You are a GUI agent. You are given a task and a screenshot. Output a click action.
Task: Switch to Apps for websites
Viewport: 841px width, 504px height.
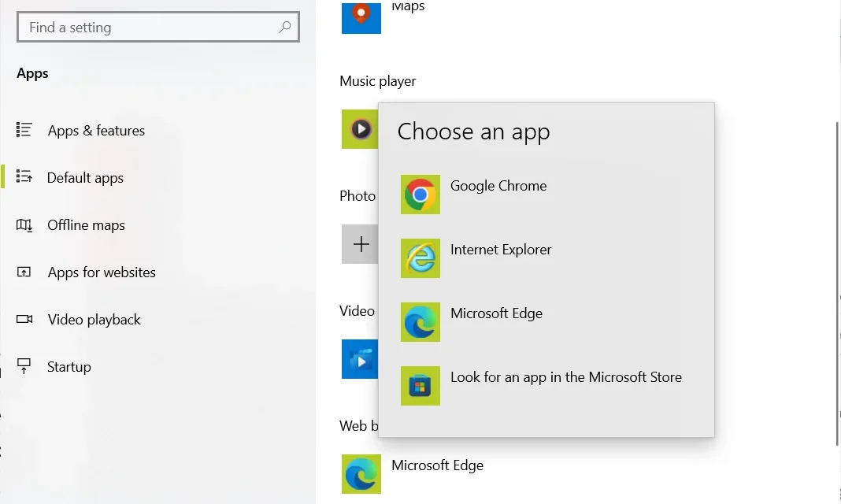(x=102, y=272)
